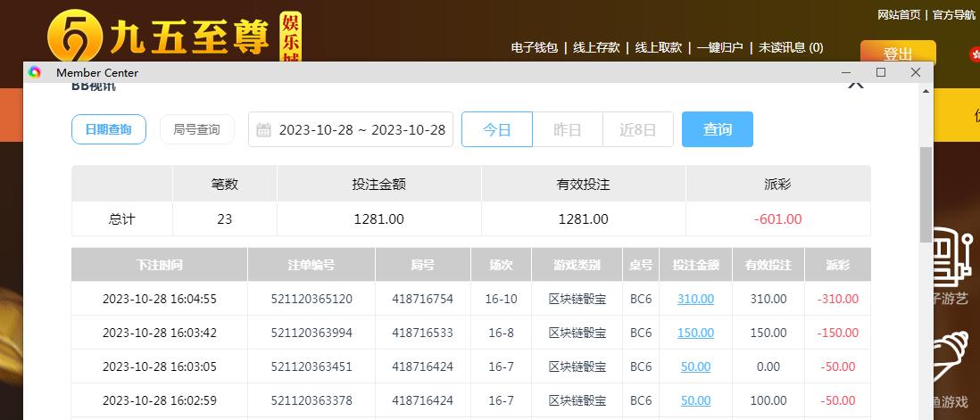This screenshot has width=980, height=420.
Task: Open bet details for amount 150.00
Action: click(695, 333)
